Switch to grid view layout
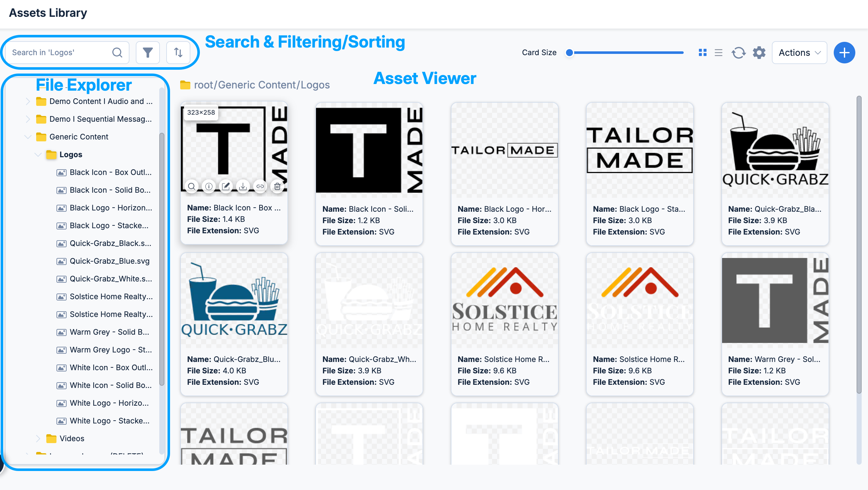868x490 pixels. [703, 53]
